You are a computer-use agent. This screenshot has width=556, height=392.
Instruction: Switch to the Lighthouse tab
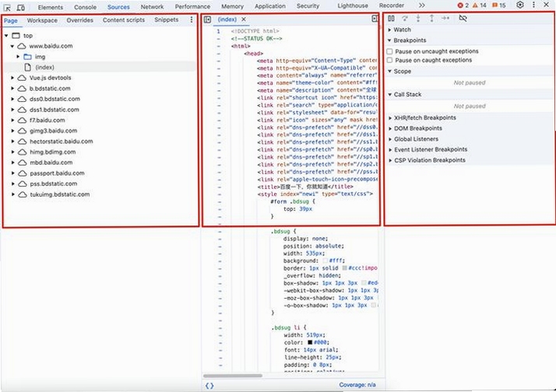click(x=353, y=5)
